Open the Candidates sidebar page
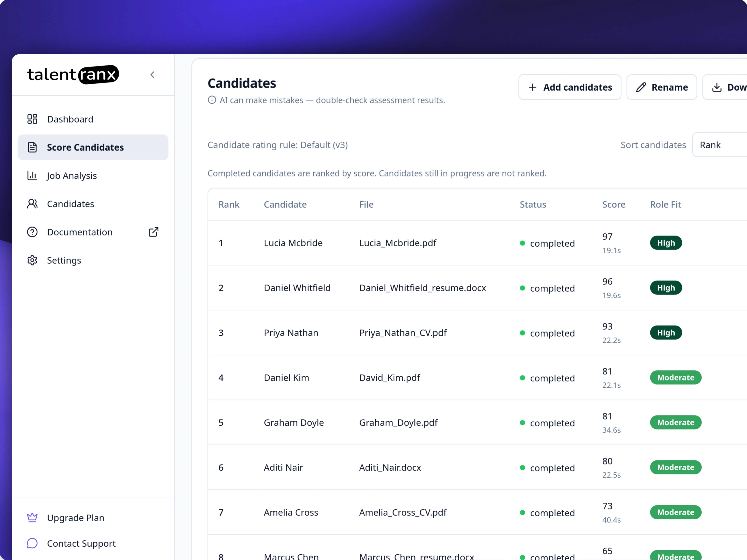Viewport: 747px width, 560px height. [93, 204]
